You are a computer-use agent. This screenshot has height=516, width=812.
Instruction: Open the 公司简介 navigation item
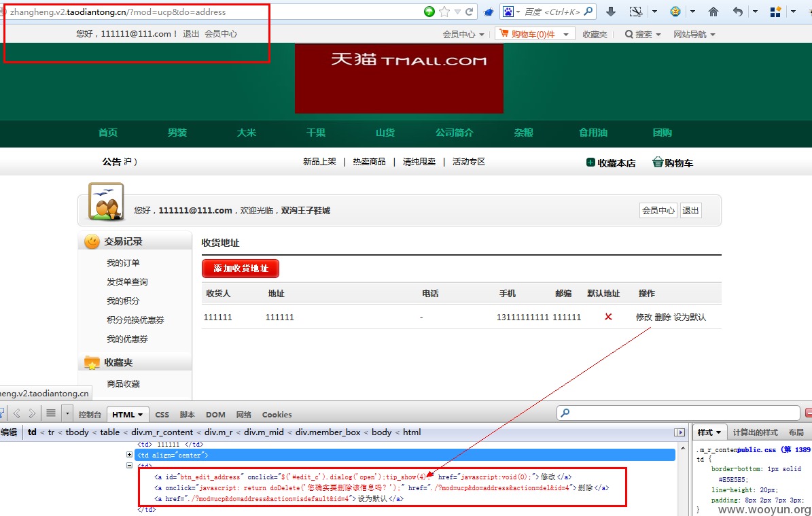454,133
